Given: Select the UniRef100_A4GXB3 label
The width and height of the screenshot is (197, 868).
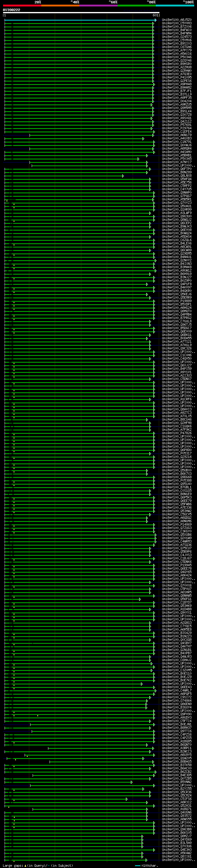Looking at the screenshot, I should pos(177,138).
